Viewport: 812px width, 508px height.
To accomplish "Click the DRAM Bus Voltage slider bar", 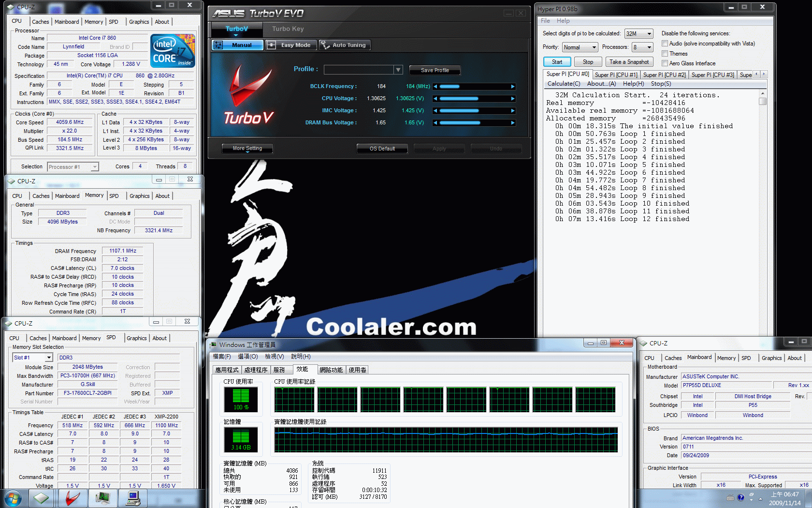I will point(474,123).
